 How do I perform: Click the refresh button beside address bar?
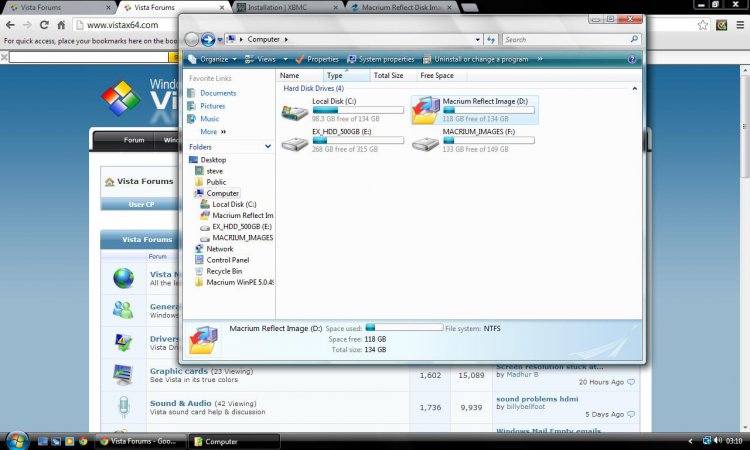491,40
